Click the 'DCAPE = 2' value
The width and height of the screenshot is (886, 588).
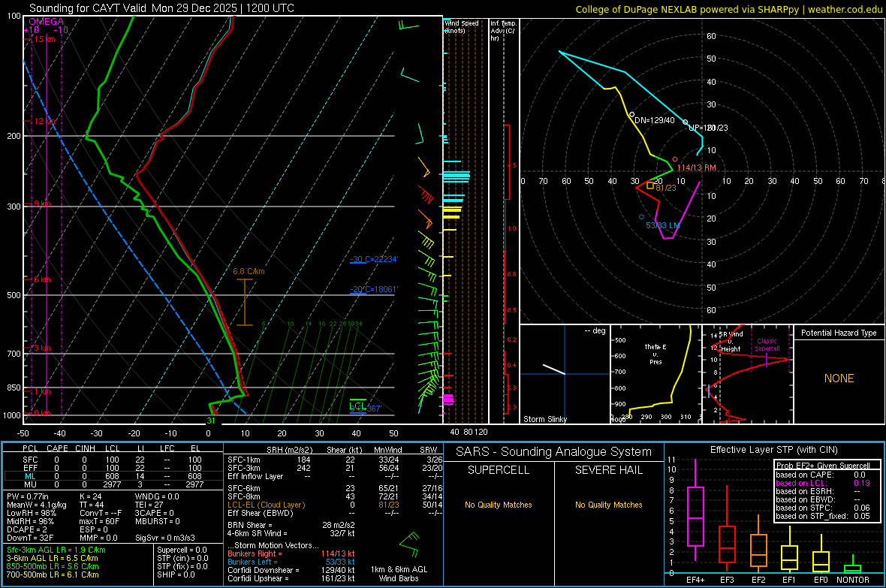click(x=26, y=529)
